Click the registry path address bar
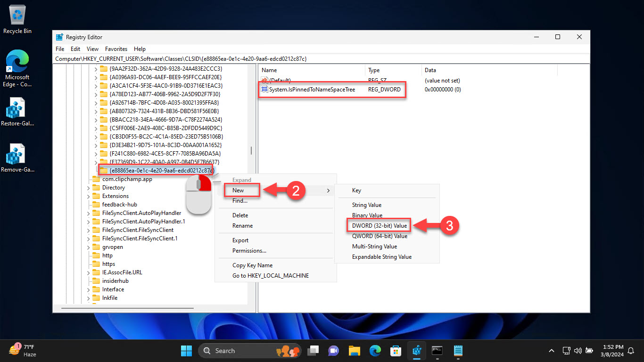 pyautogui.click(x=321, y=59)
